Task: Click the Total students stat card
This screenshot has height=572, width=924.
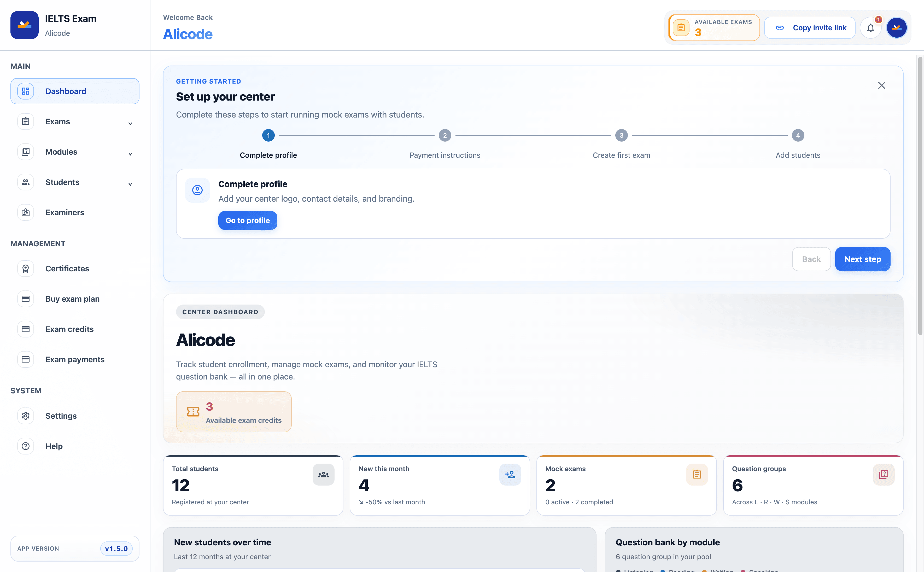Action: (253, 485)
